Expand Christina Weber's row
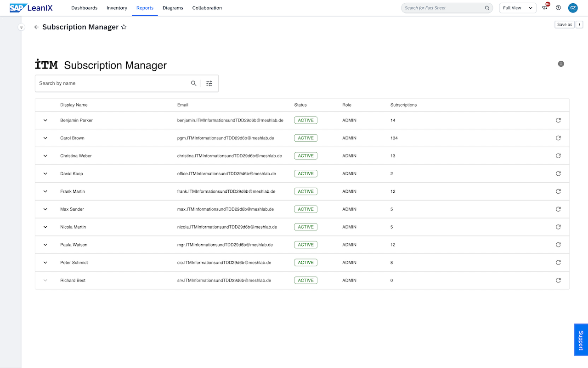588x368 pixels. tap(45, 156)
